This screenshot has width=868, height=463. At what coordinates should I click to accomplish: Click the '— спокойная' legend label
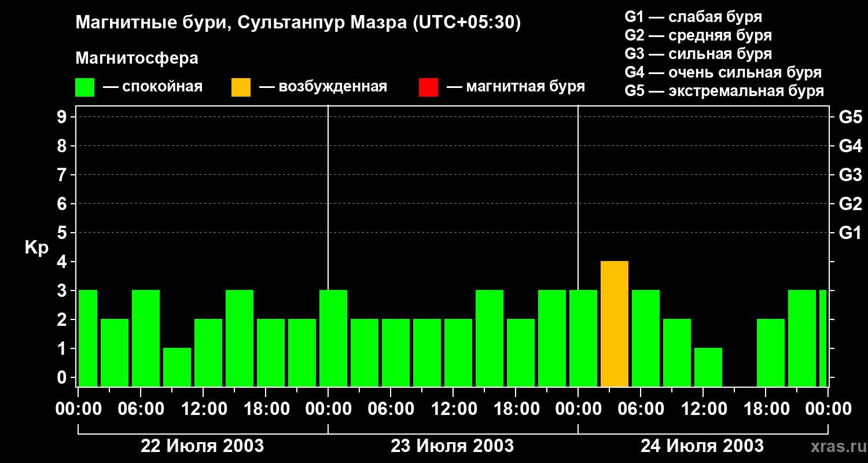click(153, 87)
